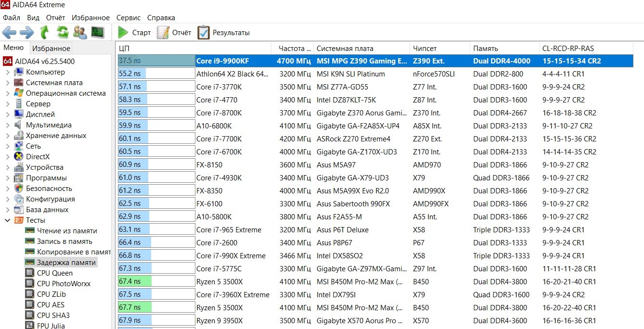The image size is (644, 329).
Task: Click the Системная плата board icon
Action: click(19, 83)
